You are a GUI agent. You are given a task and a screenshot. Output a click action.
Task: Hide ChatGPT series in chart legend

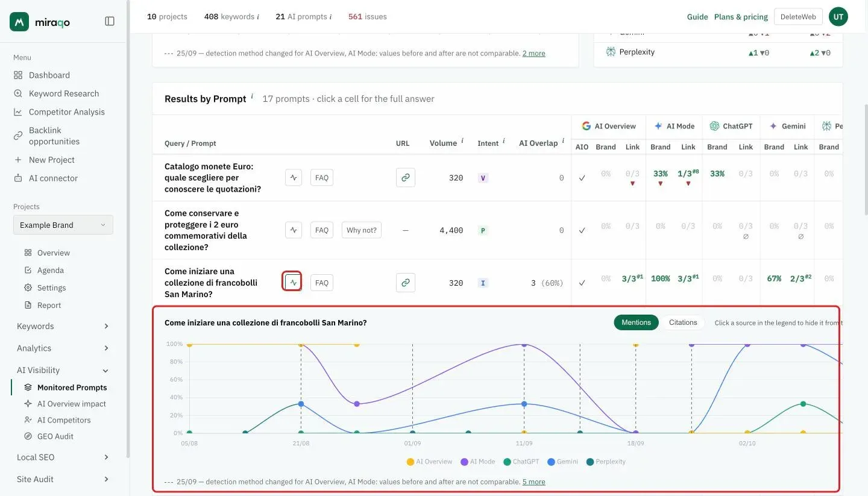pos(521,462)
